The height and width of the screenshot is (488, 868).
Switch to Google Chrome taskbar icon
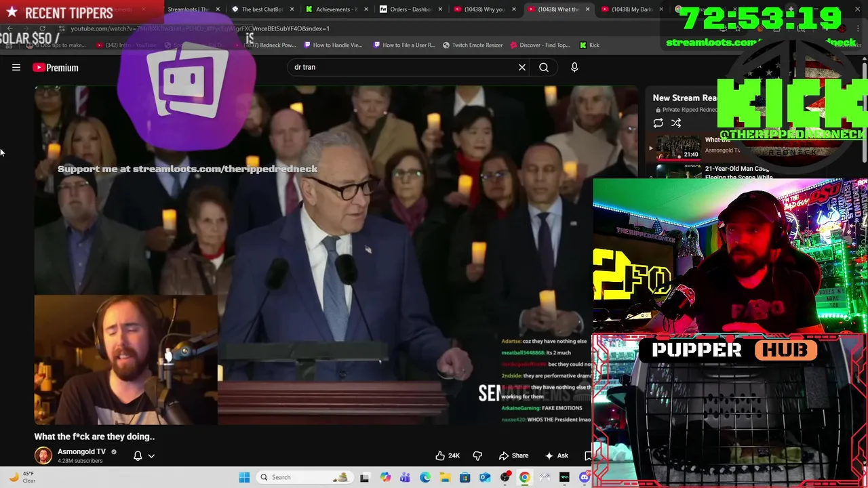[525, 477]
